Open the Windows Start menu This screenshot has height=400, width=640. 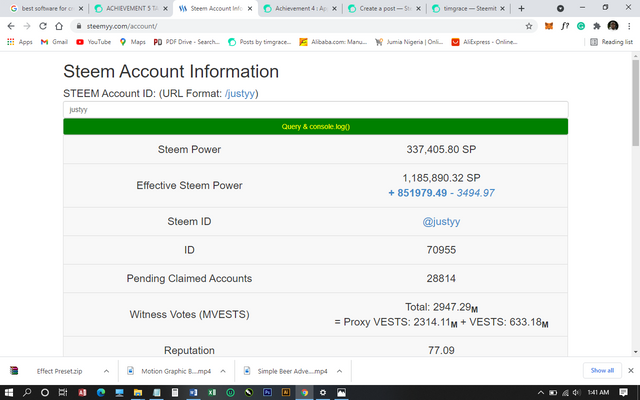(8, 392)
